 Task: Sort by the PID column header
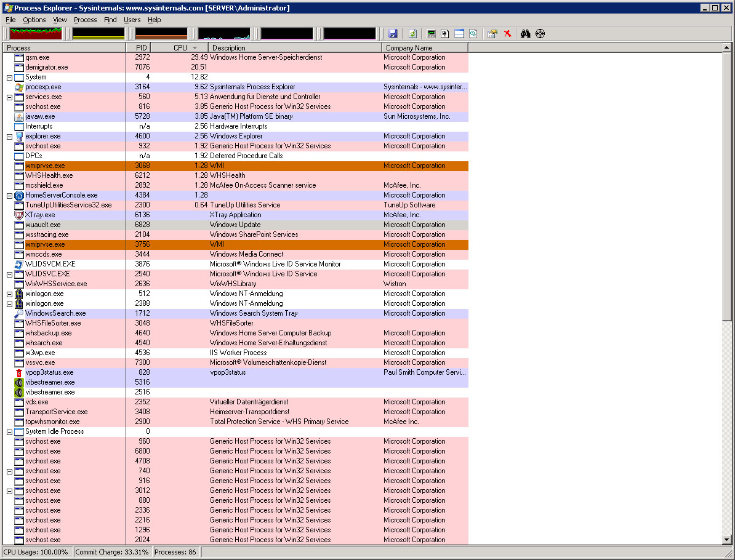(x=139, y=48)
